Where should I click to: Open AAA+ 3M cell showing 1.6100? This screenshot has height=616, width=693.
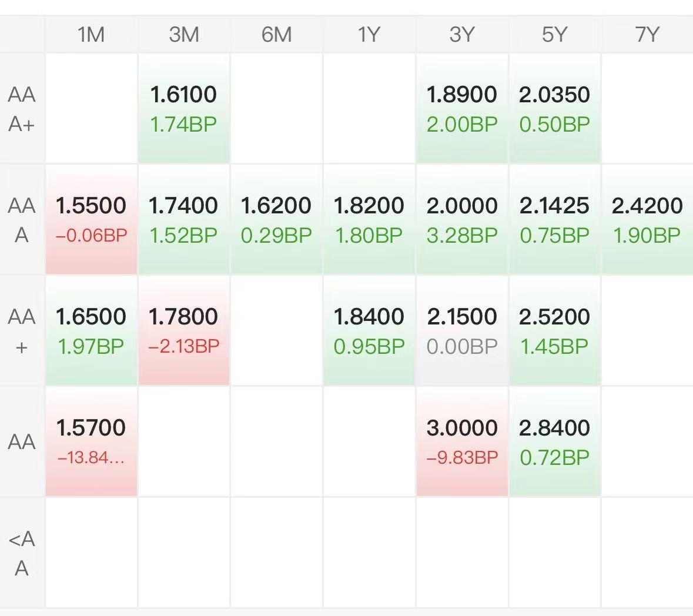tap(184, 109)
